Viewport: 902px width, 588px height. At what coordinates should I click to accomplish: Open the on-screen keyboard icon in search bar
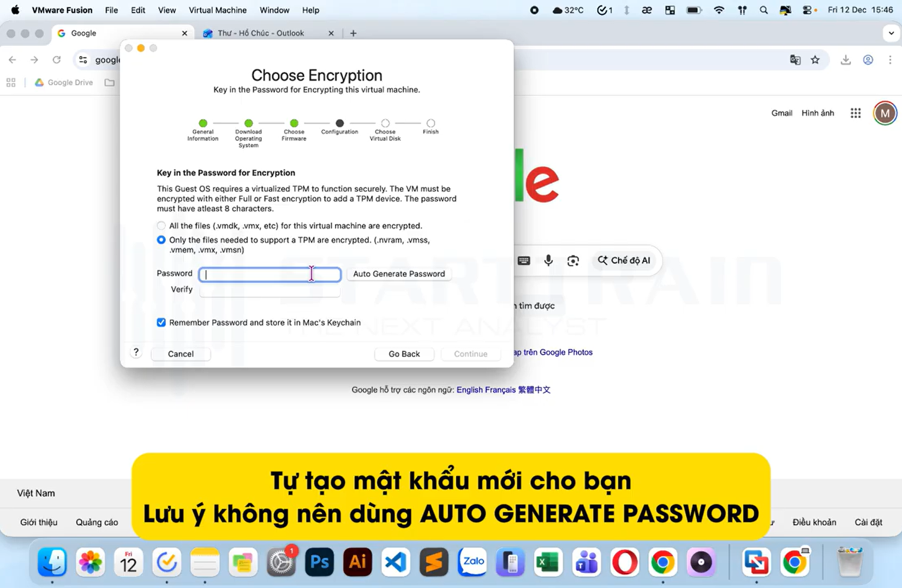tap(524, 261)
